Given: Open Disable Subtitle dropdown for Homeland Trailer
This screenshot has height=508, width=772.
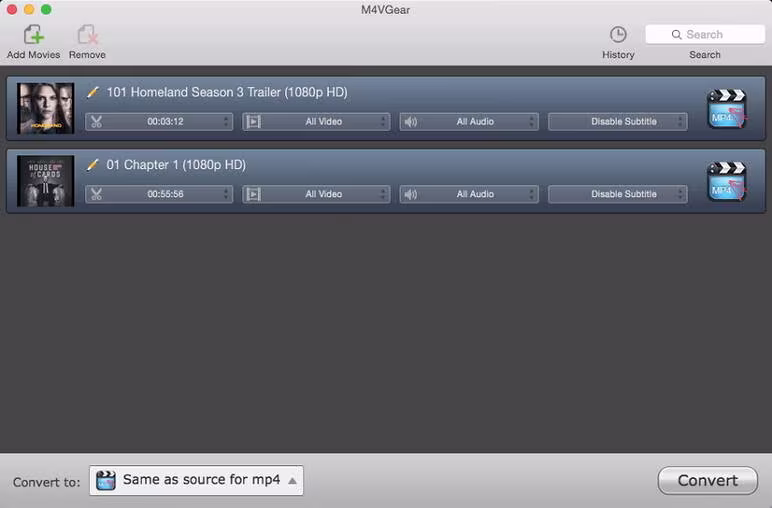Looking at the screenshot, I should tap(618, 122).
